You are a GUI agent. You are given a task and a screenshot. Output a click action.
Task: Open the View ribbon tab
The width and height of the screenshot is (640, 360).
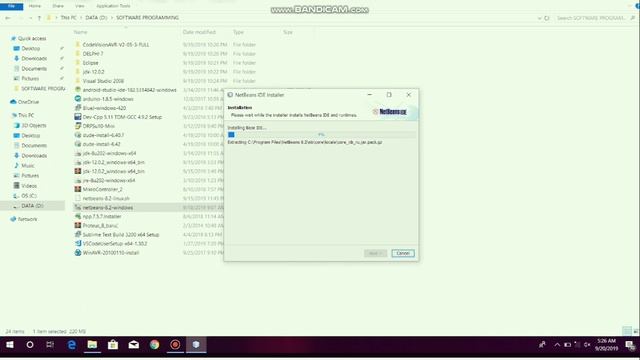[x=80, y=6]
